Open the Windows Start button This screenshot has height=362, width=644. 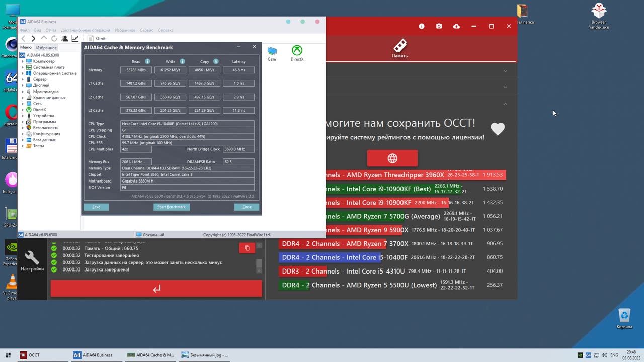pyautogui.click(x=8, y=355)
